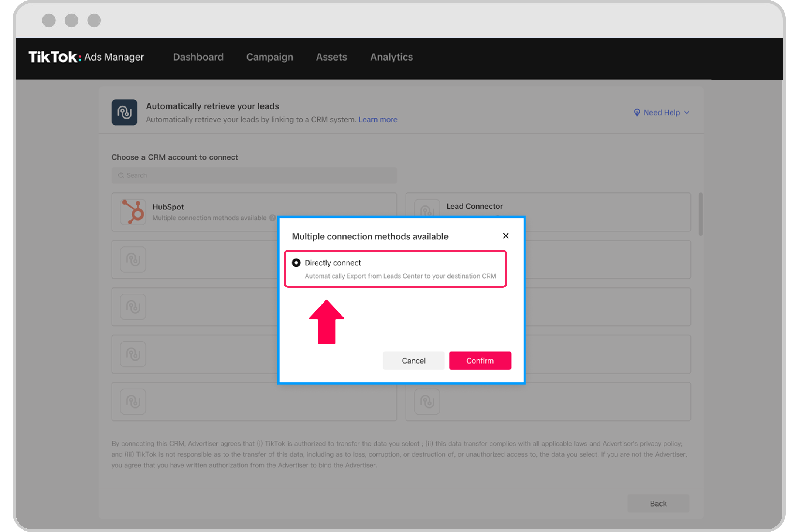This screenshot has height=532, width=798.
Task: Click the 'Automatically retrieve your leads' heading
Action: point(212,106)
